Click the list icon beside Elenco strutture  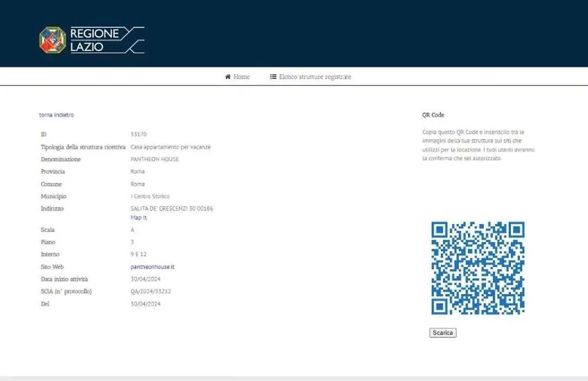point(273,77)
